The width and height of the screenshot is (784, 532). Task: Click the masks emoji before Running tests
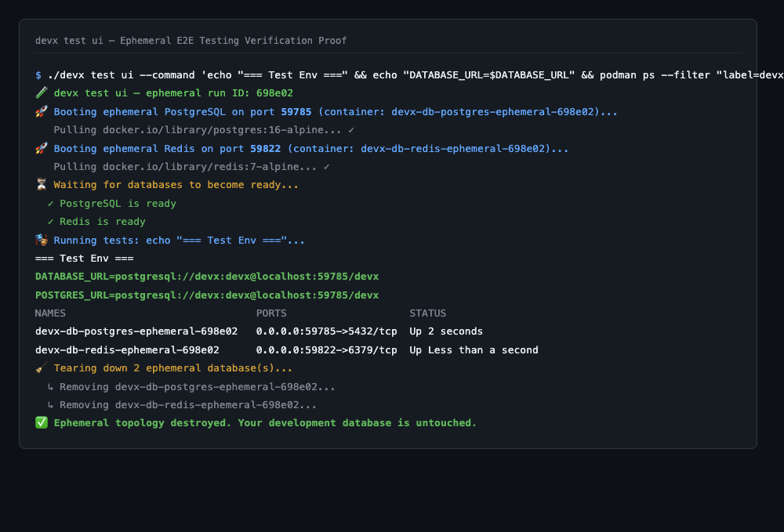pyautogui.click(x=42, y=240)
